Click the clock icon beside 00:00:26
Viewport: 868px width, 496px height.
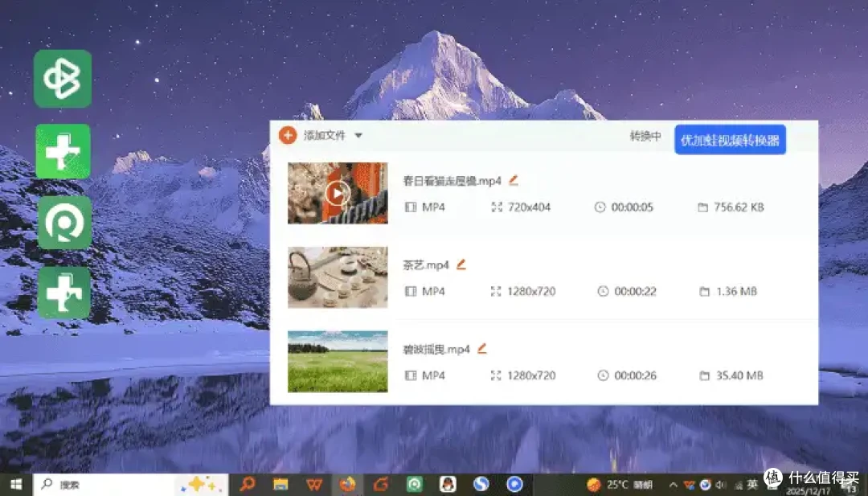coord(603,375)
